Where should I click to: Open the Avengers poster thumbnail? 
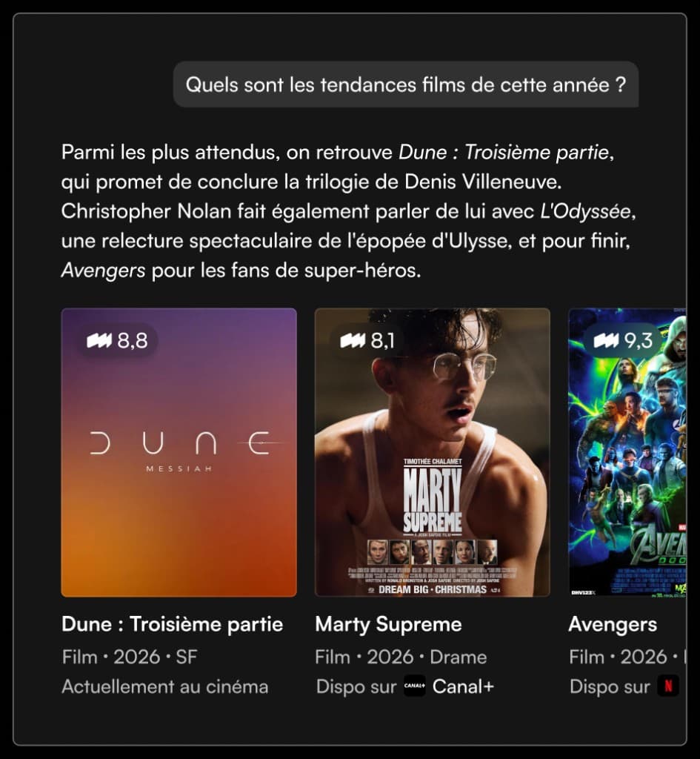click(x=627, y=453)
